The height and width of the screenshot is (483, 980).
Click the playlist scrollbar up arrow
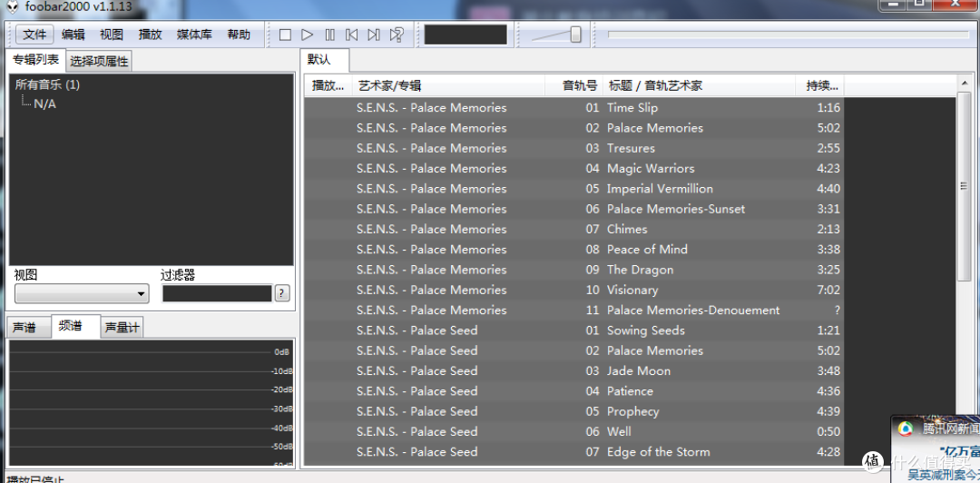pos(964,82)
